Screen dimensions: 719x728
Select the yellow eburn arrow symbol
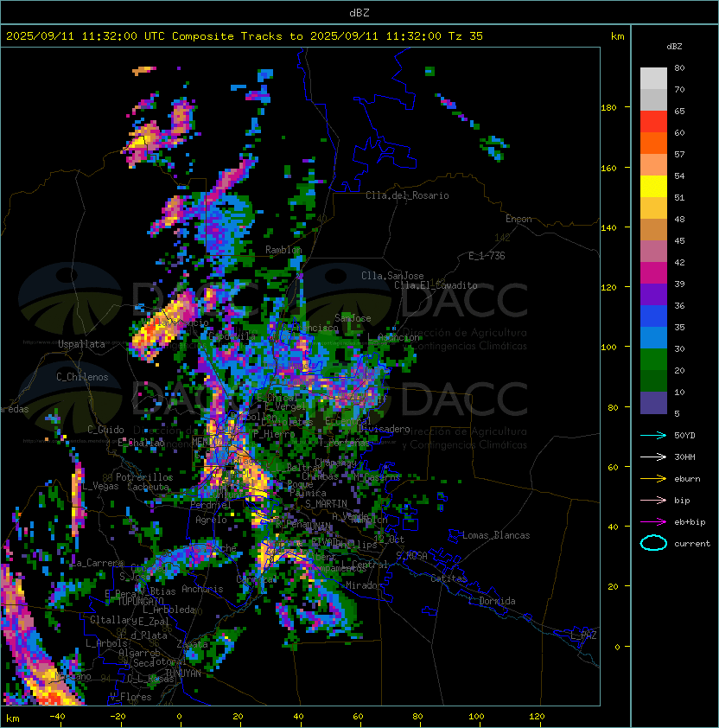(653, 479)
